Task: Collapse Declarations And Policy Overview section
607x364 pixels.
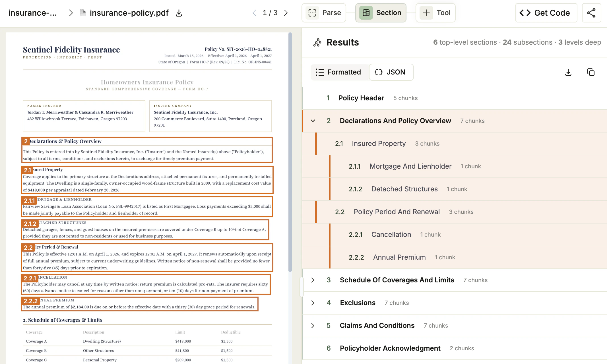Action: pyautogui.click(x=313, y=121)
